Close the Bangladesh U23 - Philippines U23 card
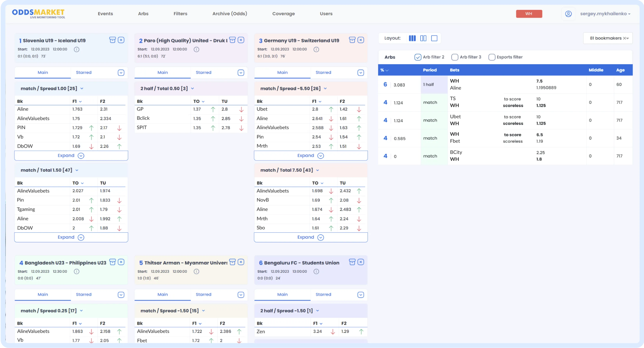The height and width of the screenshot is (348, 644). 121,262
